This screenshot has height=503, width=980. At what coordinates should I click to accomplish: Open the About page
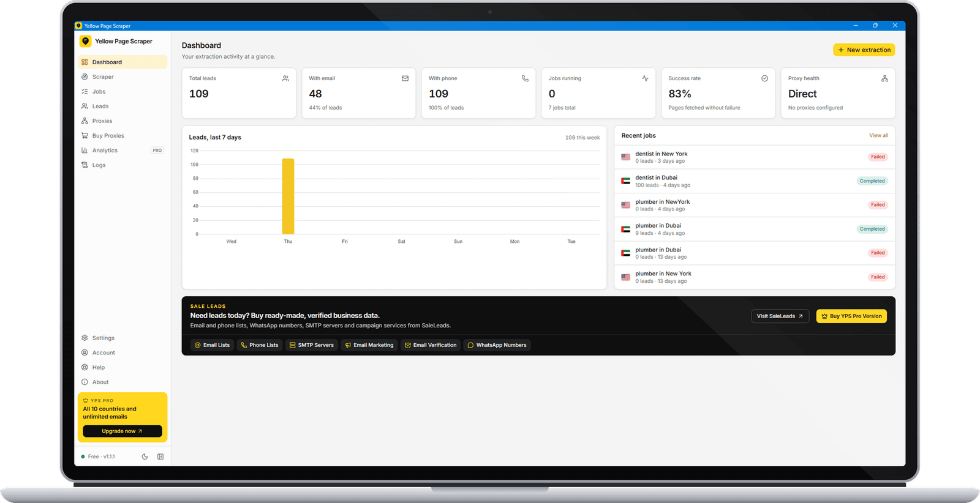[123, 382]
